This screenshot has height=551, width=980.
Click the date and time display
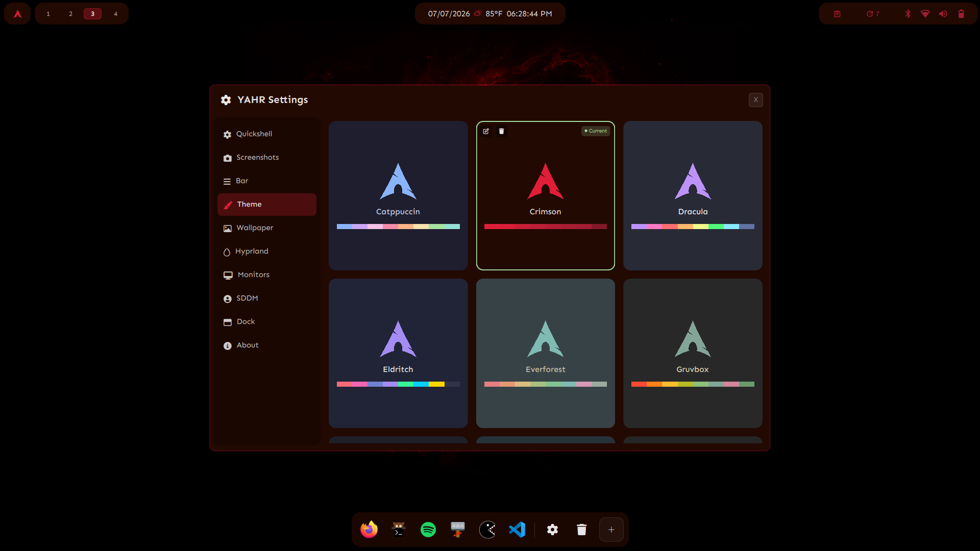click(490, 14)
